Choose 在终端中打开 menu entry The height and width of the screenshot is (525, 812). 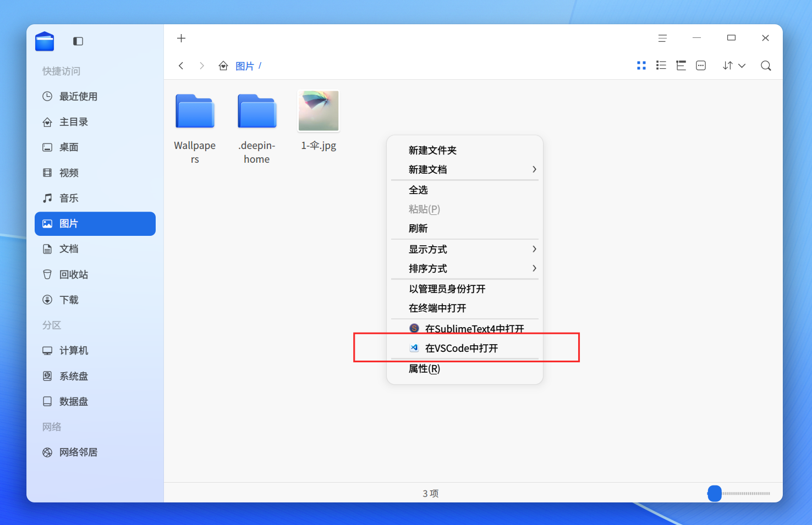point(465,308)
